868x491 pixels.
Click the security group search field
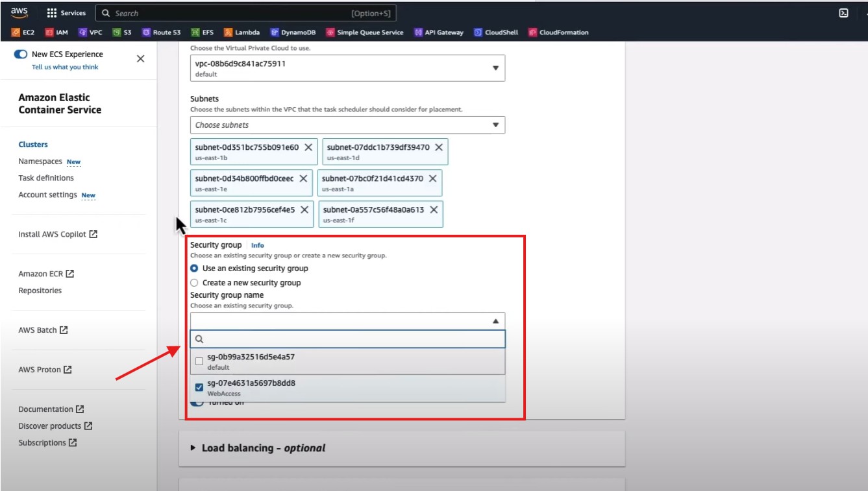351,339
